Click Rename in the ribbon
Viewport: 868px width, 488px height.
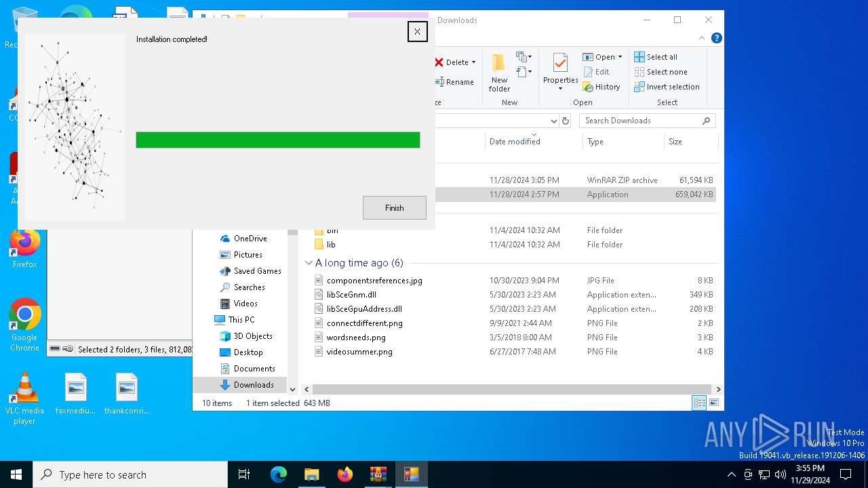(x=454, y=82)
